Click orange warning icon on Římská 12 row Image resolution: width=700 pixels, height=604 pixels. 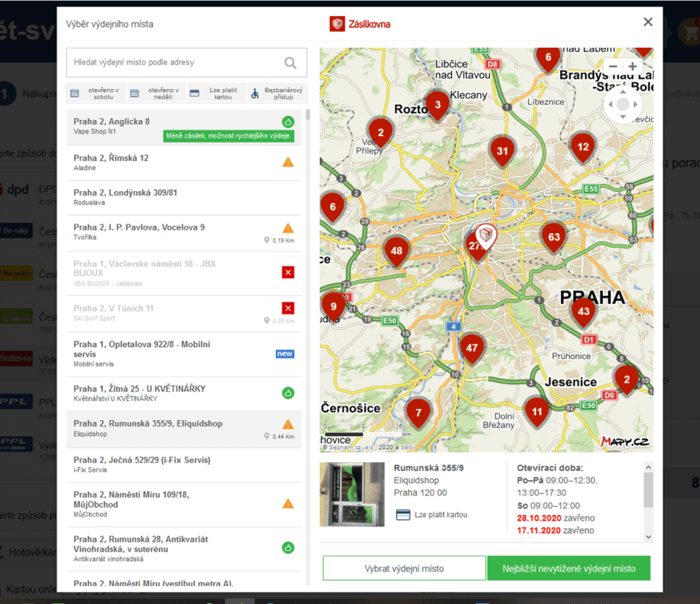point(288,162)
